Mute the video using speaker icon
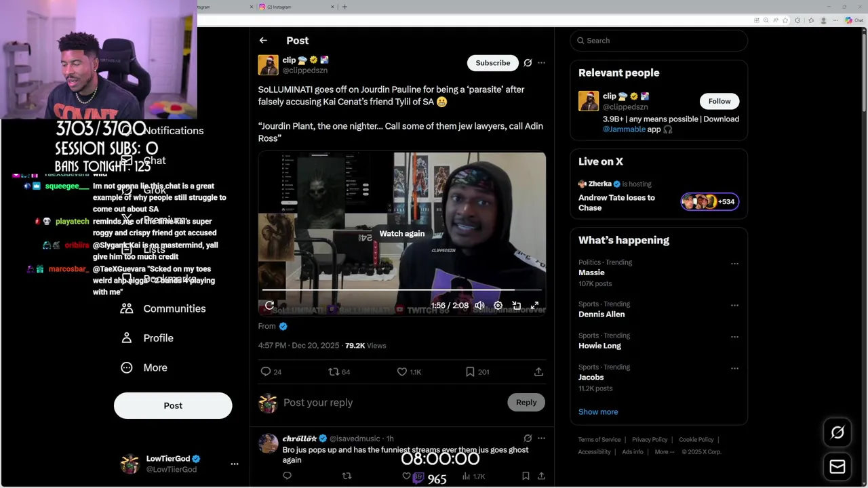This screenshot has width=868, height=488. (x=479, y=306)
